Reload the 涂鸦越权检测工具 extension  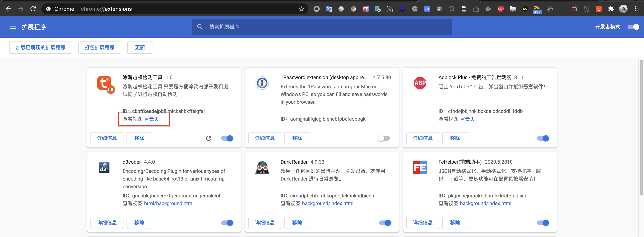click(209, 138)
